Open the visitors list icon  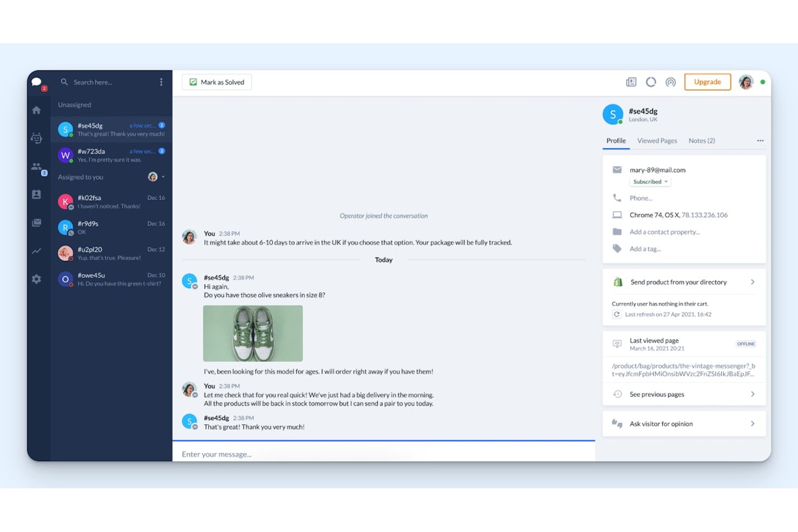pos(36,167)
